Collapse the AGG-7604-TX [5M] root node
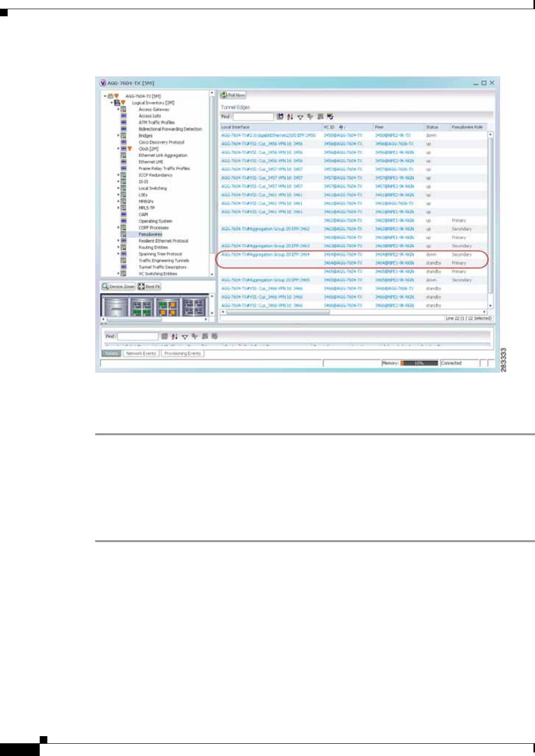 point(105,96)
